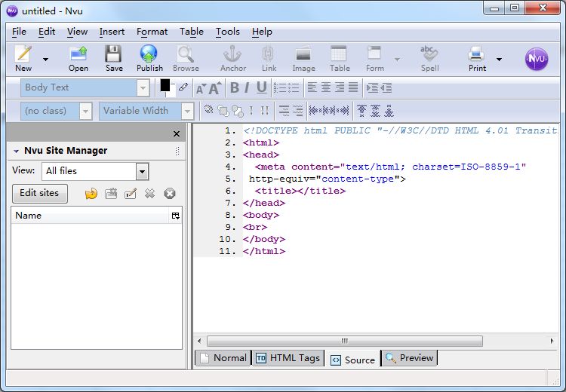Click the send-to-back layer icon
Screen dimensions: 566x392
pos(238,111)
